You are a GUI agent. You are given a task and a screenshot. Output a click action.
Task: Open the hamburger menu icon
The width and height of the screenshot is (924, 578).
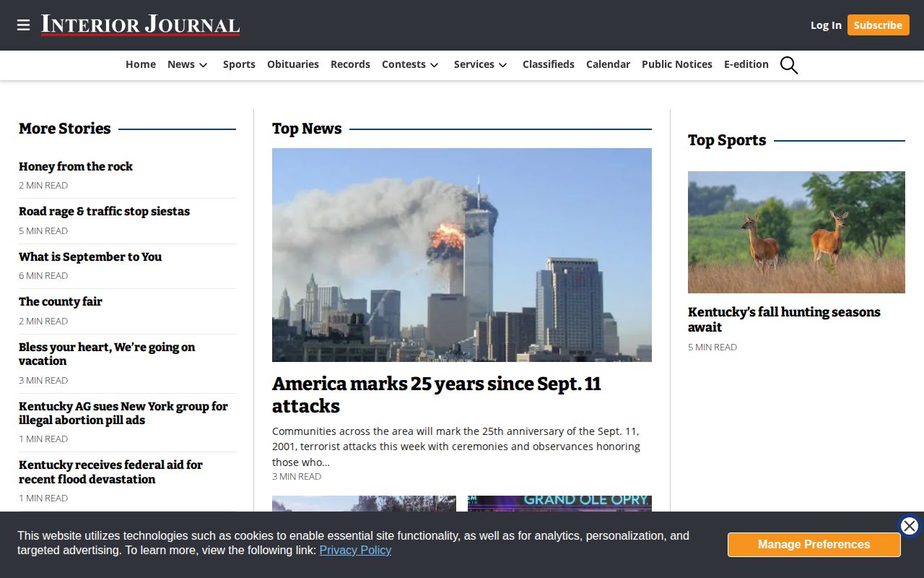24,25
